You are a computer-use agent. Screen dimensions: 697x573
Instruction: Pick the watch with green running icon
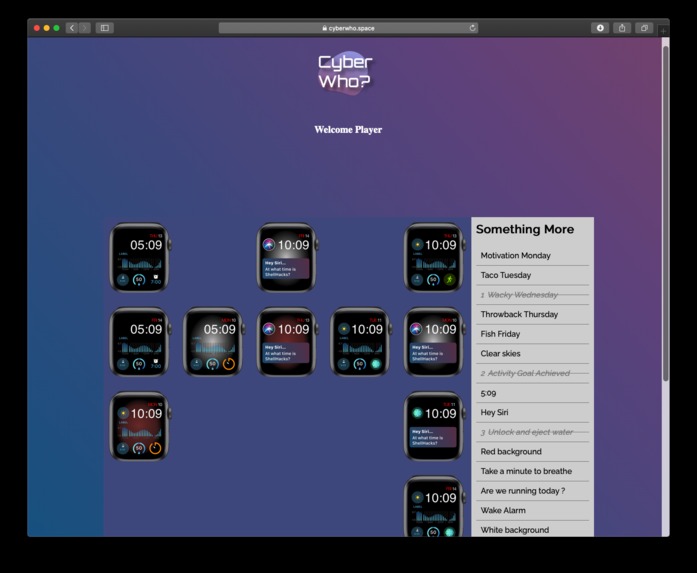[x=434, y=257]
